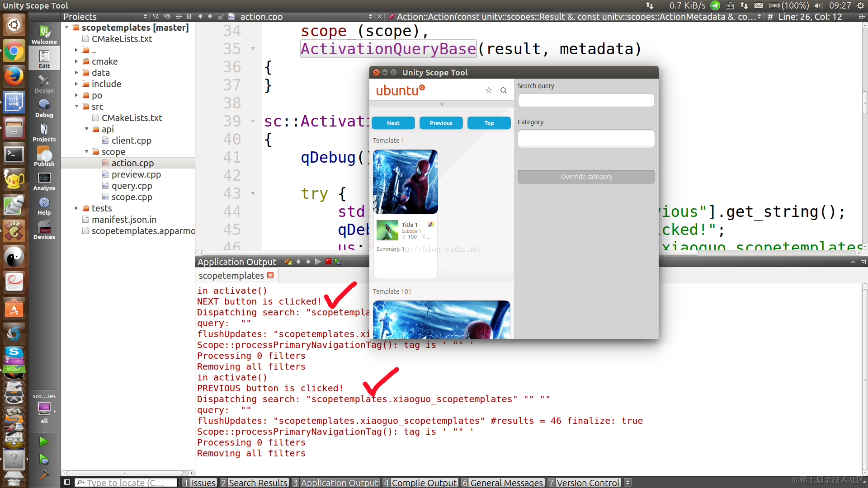Click the search magnifier in scope header
The height and width of the screenshot is (488, 868).
pyautogui.click(x=503, y=90)
